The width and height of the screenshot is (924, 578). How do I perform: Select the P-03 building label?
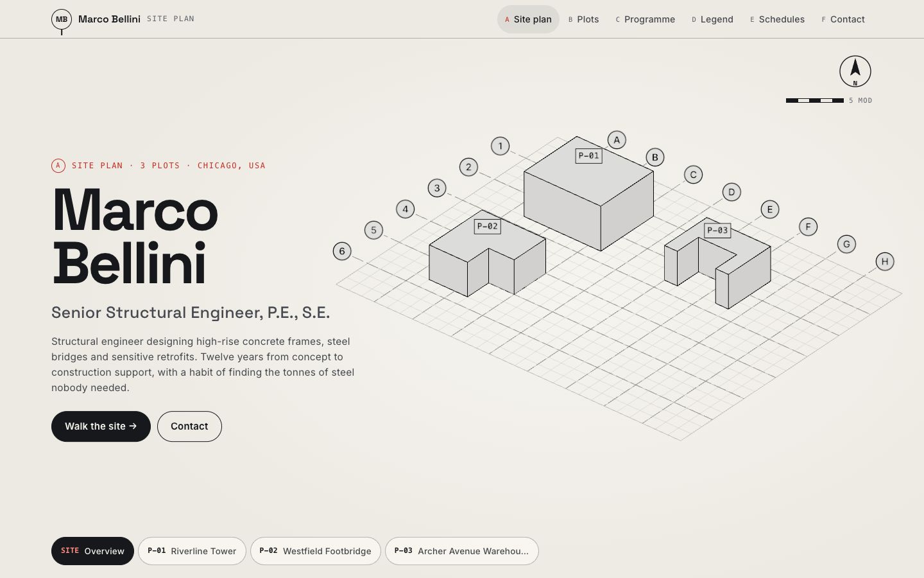(x=717, y=230)
